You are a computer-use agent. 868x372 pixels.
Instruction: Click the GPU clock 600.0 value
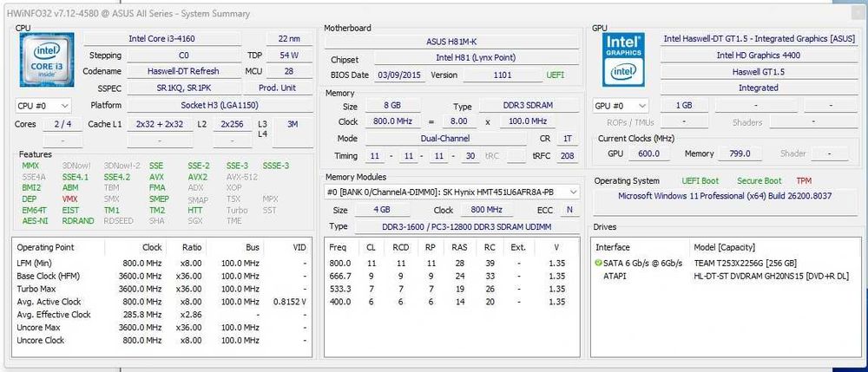pos(648,153)
